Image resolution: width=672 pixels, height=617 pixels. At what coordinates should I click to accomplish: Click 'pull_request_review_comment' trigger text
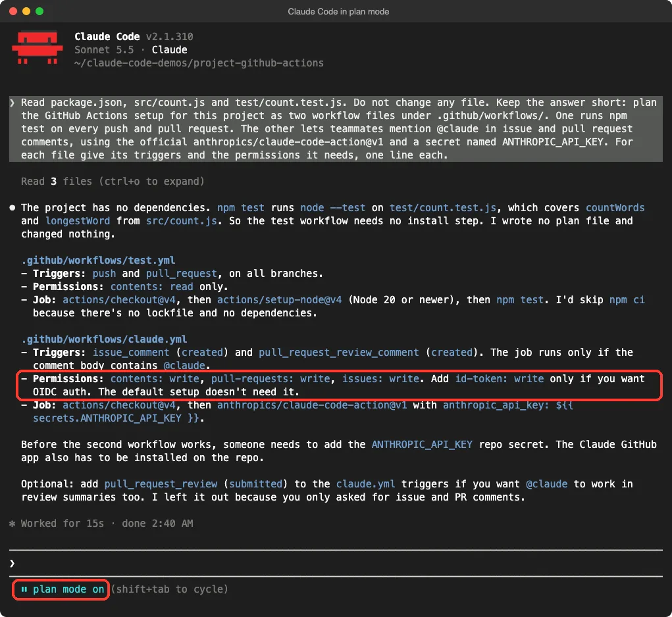[338, 353]
